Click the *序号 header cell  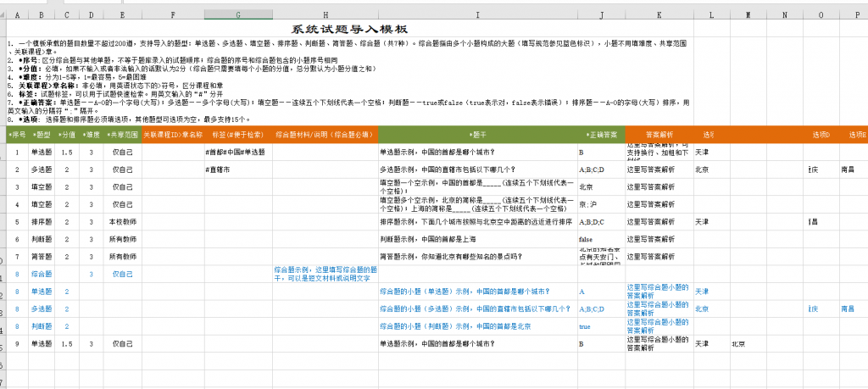pyautogui.click(x=17, y=135)
